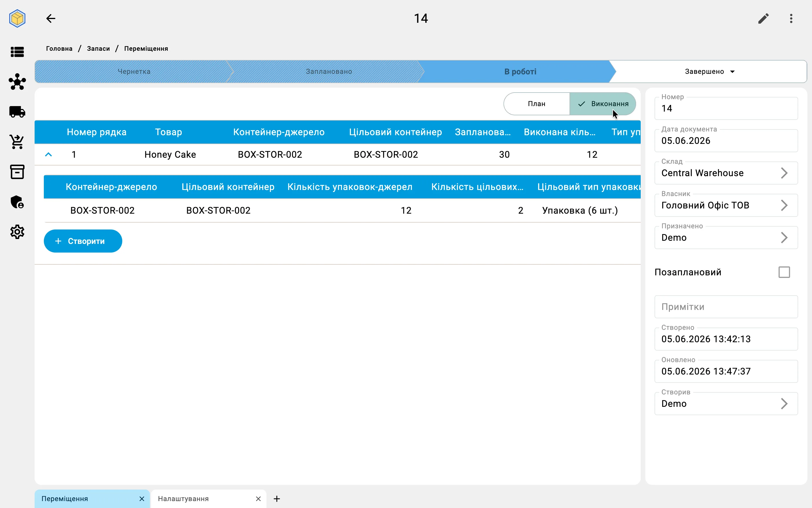Open the delivery truck sidebar icon
Viewport: 812px width, 508px height.
(17, 112)
